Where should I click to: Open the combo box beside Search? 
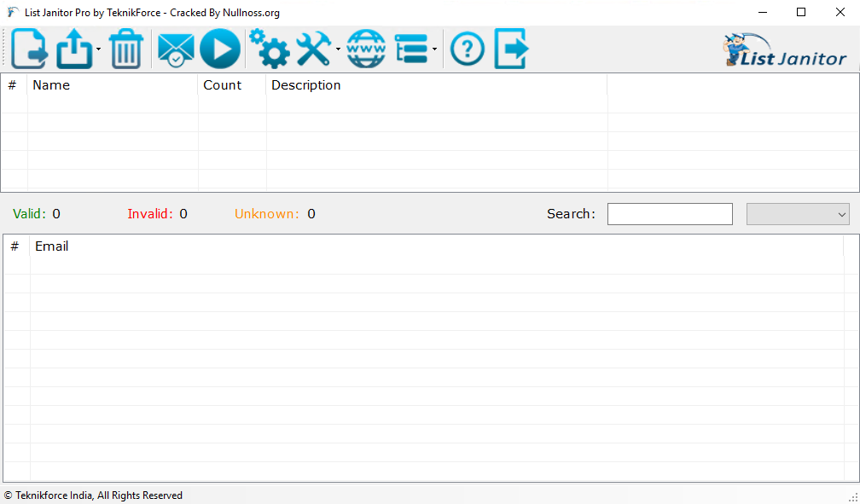pos(798,214)
